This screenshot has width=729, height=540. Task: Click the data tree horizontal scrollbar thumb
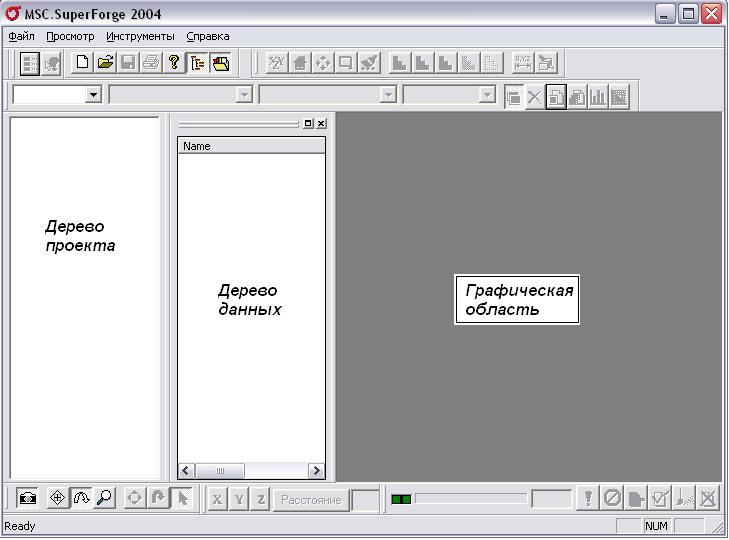pyautogui.click(x=220, y=471)
